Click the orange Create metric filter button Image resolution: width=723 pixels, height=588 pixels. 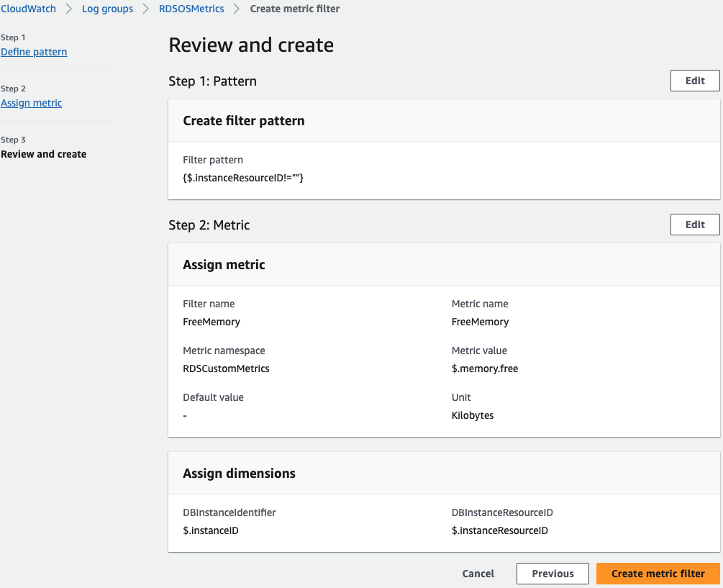tap(658, 574)
